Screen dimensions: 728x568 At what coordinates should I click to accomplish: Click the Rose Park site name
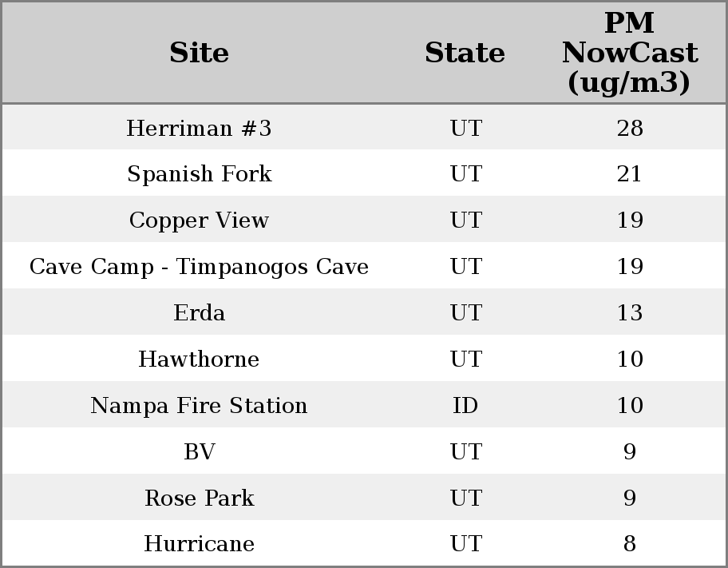[199, 498]
